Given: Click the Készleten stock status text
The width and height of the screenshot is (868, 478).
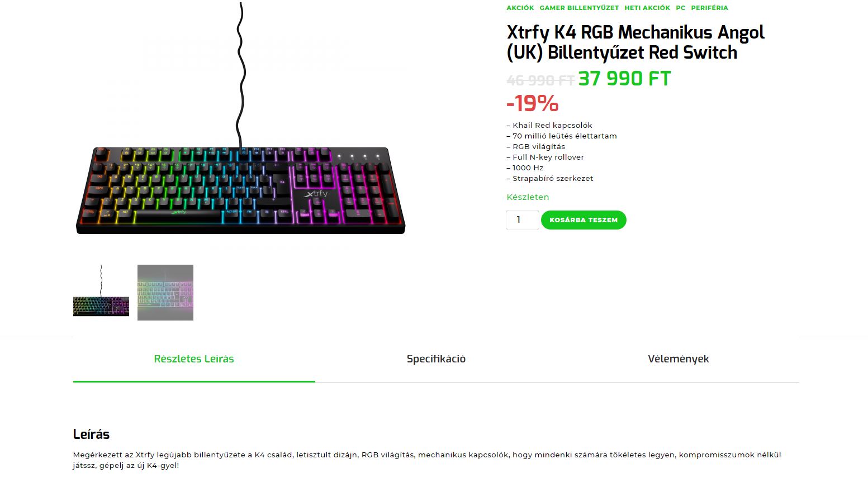Looking at the screenshot, I should (528, 197).
